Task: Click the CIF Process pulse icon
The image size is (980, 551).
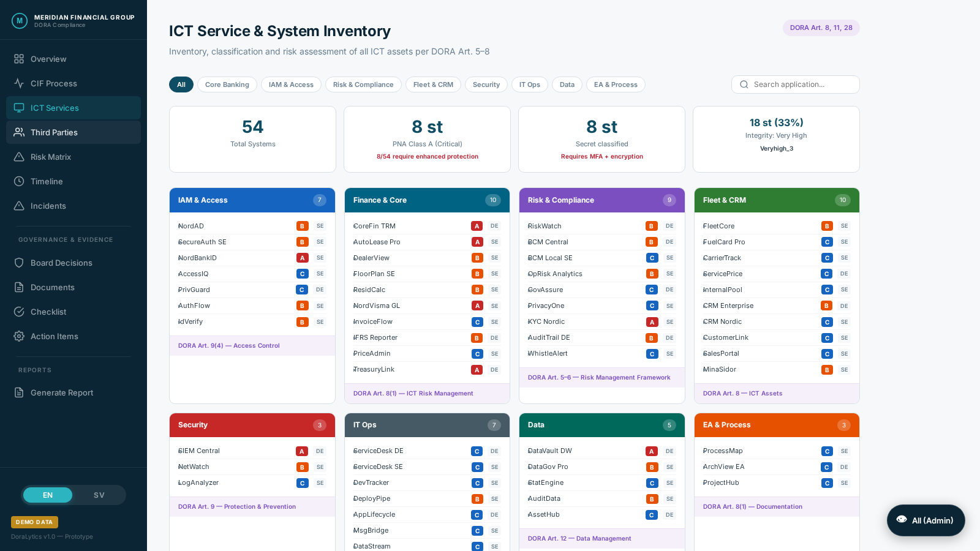Action: [19, 83]
